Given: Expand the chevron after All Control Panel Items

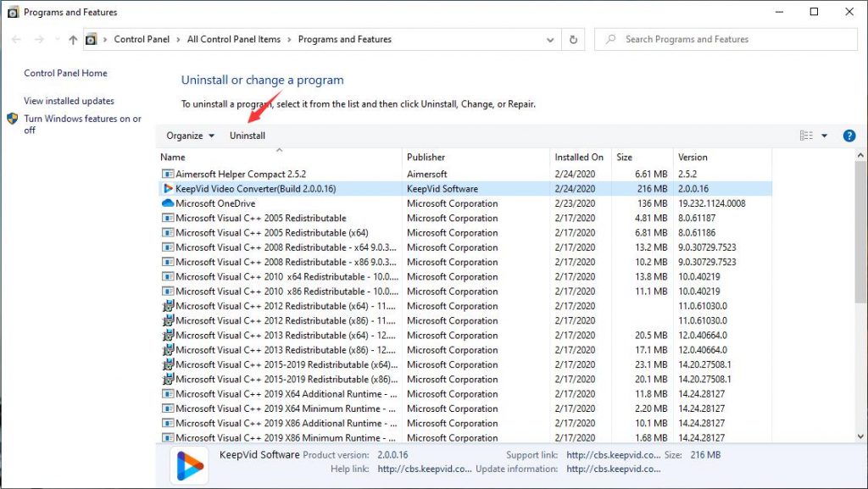Looking at the screenshot, I should point(290,39).
